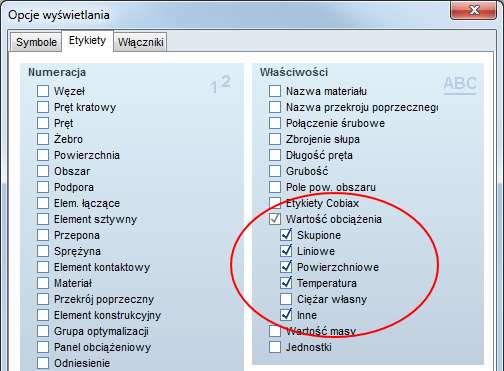Open the Włączniki tab
504x371 pixels.
coord(140,42)
